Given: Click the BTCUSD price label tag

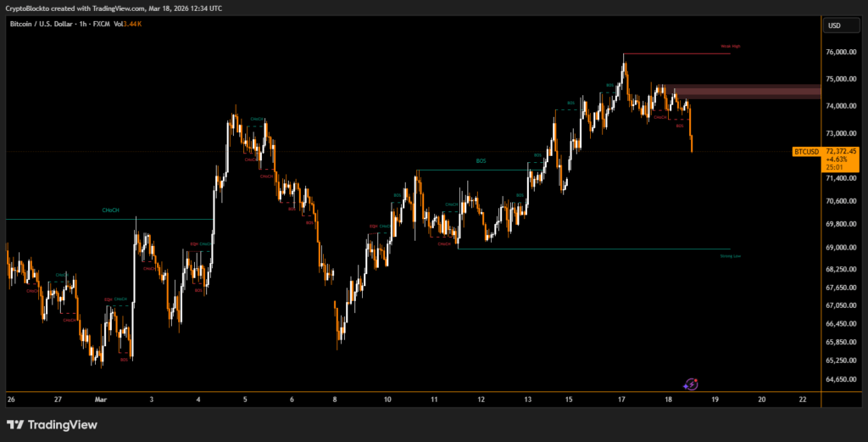Looking at the screenshot, I should tap(805, 152).
